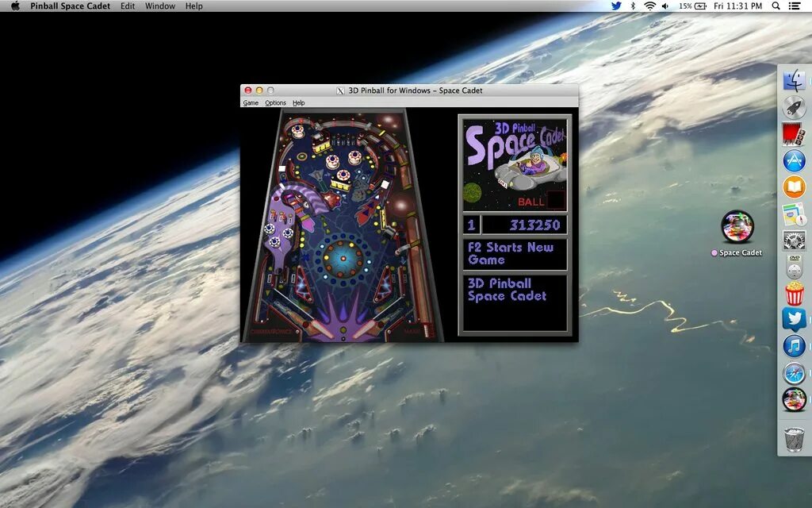
Task: Open Photo Booth in the Dock
Action: [794, 133]
